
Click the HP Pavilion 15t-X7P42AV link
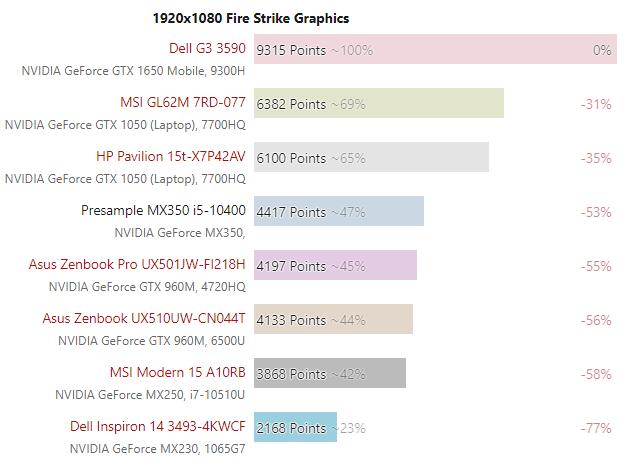coord(170,156)
